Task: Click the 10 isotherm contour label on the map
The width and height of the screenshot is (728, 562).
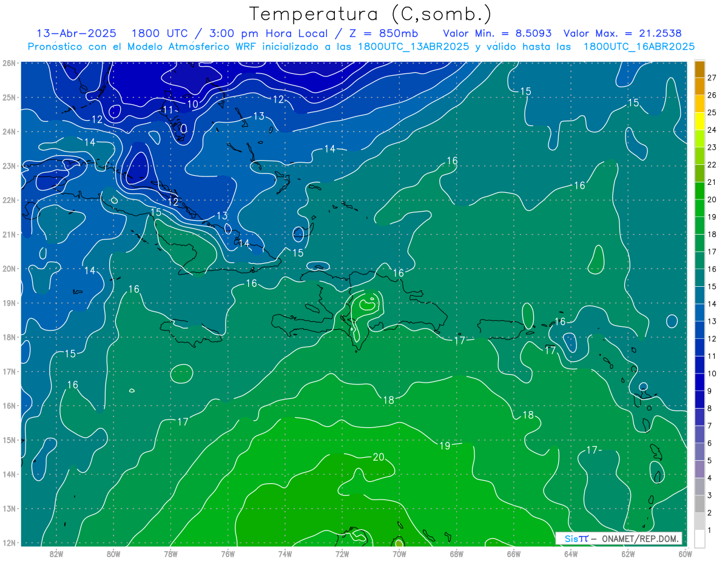Action: 192,104
